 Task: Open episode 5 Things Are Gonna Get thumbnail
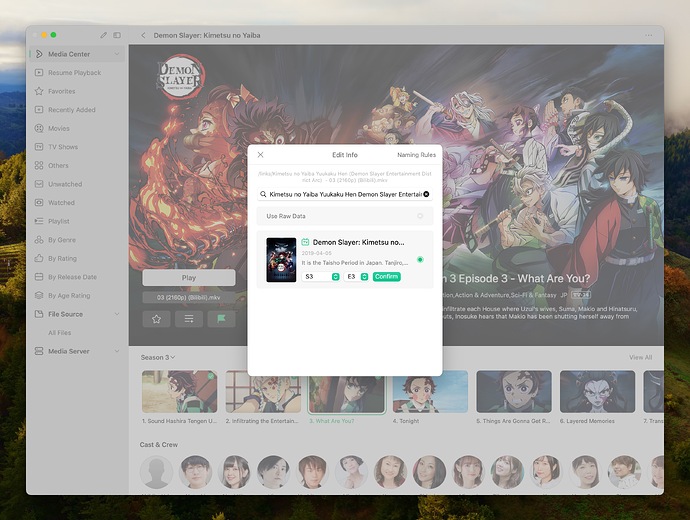click(x=514, y=392)
